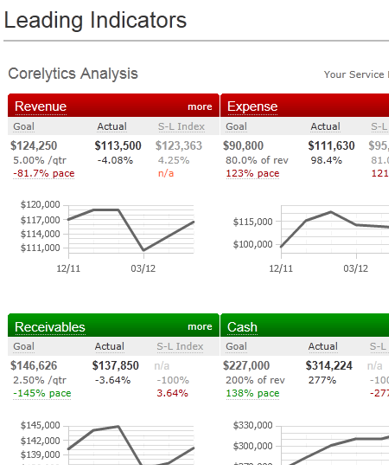
Task: Click Revenue S-L Index value $123,363
Action: (179, 146)
